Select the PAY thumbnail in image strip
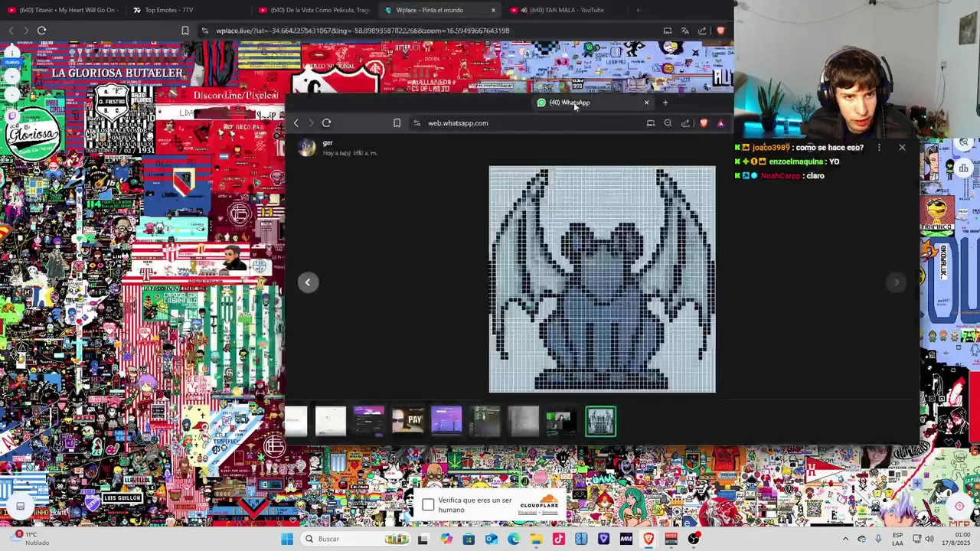The image size is (980, 551). [x=408, y=421]
